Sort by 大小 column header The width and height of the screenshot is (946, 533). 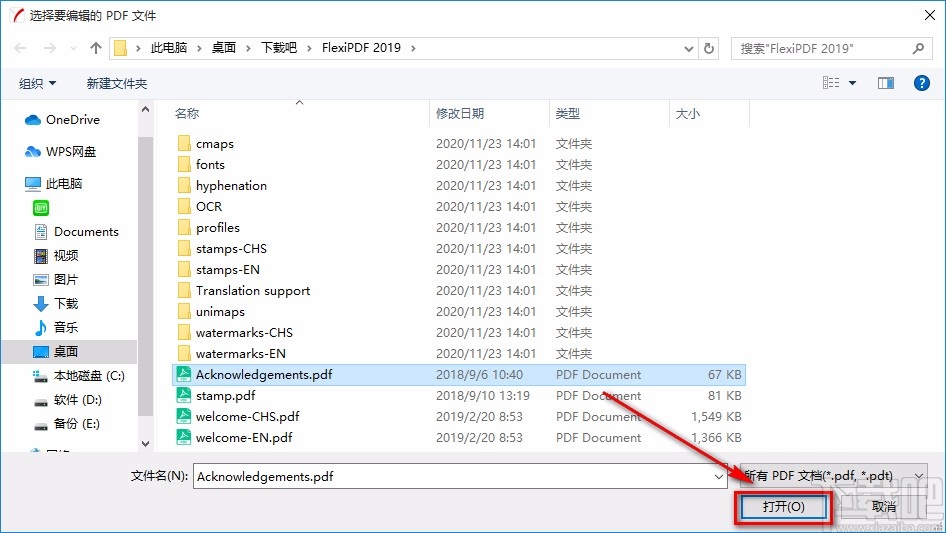688,113
